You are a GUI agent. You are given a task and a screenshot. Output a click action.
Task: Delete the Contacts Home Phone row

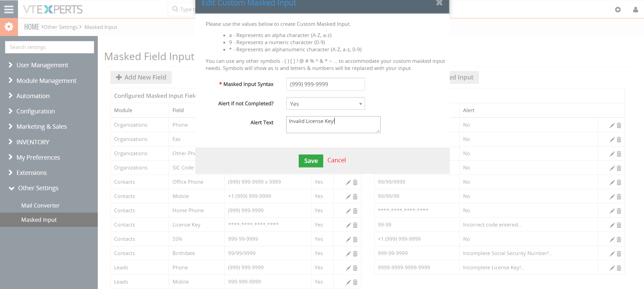pyautogui.click(x=355, y=211)
